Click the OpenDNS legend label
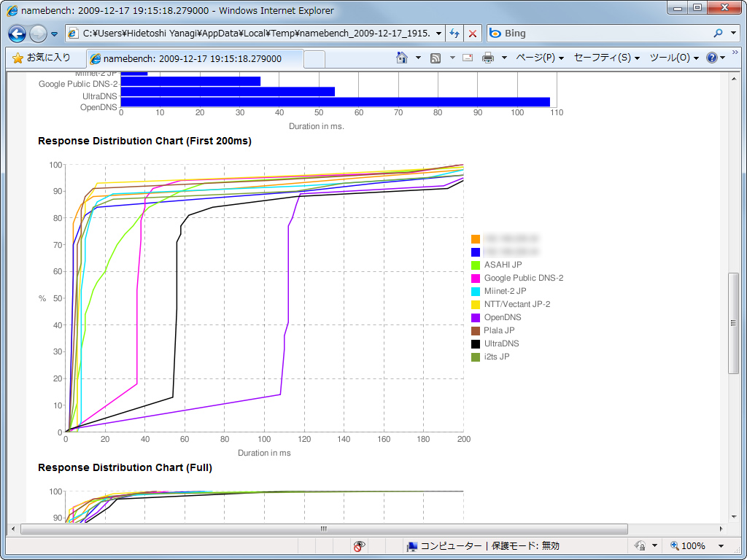The width and height of the screenshot is (747, 560). click(x=503, y=317)
